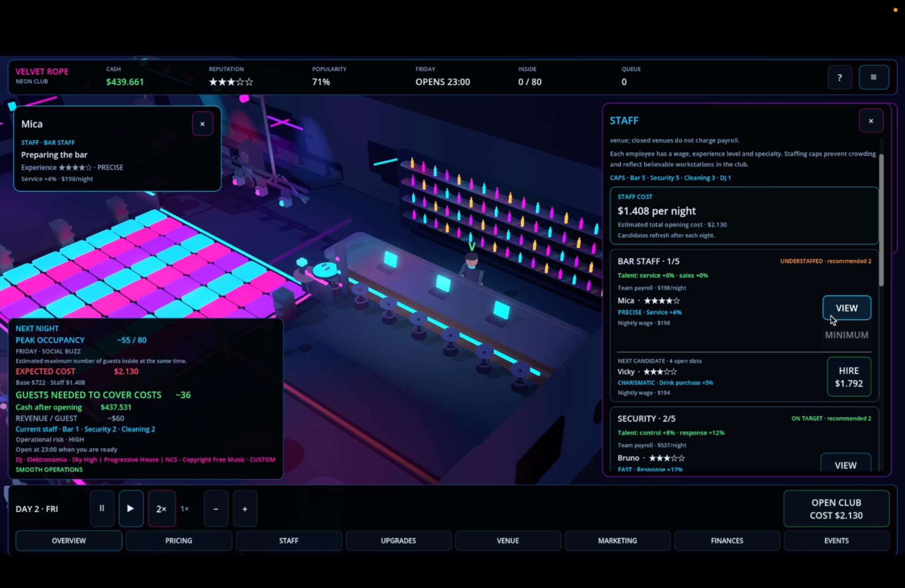Click the ON TARGET recommended 2 label

[831, 418]
